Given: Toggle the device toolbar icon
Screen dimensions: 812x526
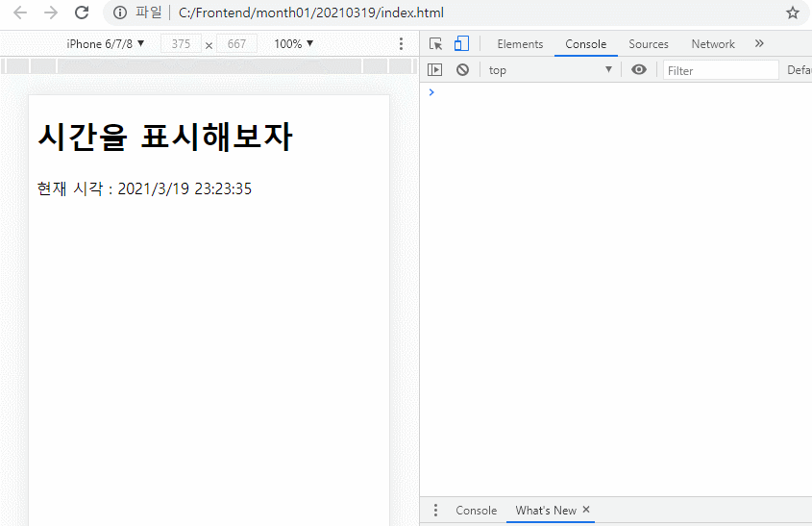Looking at the screenshot, I should 461,44.
